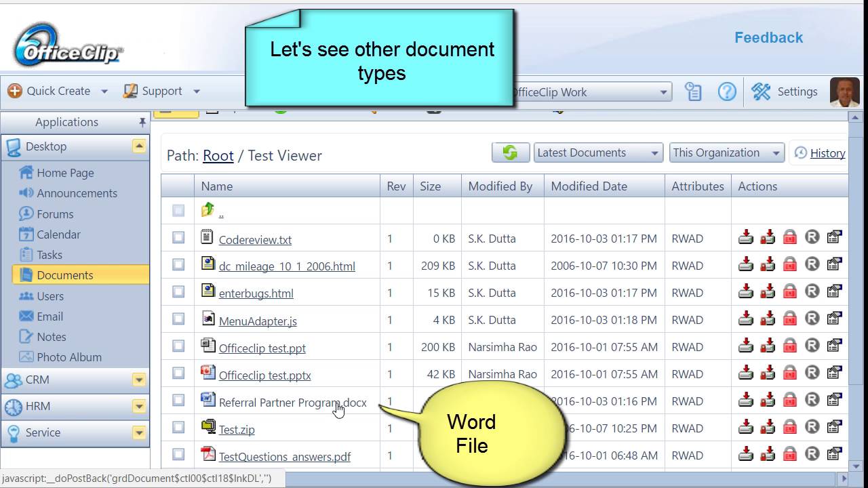Sort by the Size column header
Screen dimensions: 868x488
click(430, 186)
